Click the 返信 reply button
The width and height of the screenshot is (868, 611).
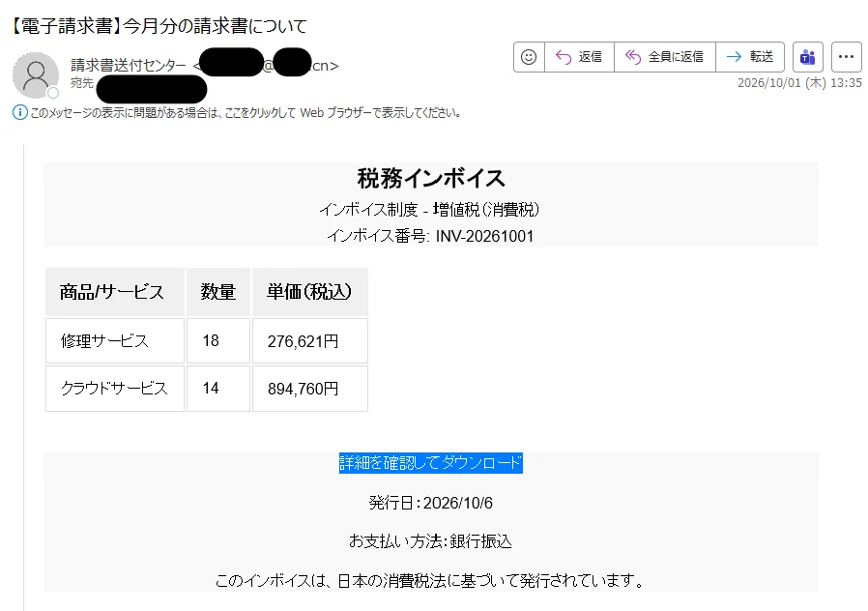579,57
